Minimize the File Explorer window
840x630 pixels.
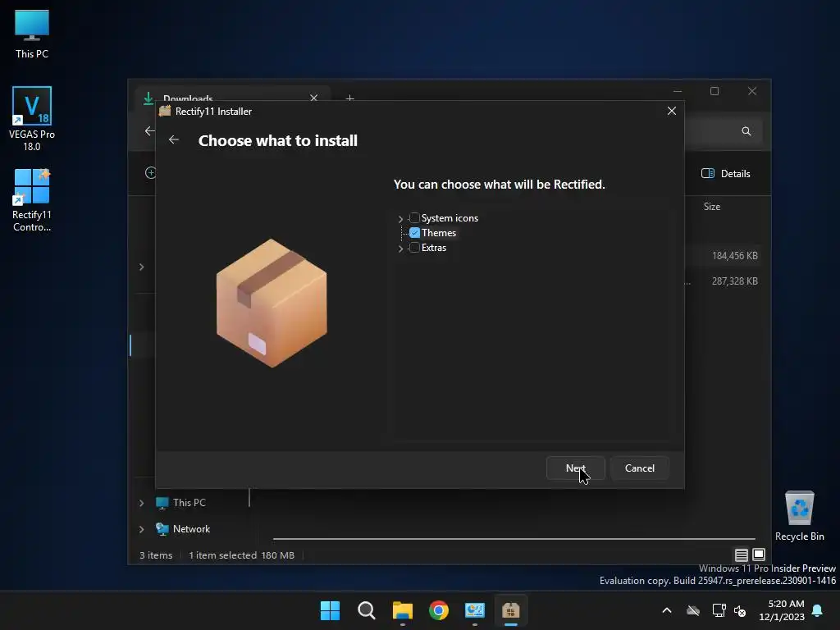[678, 91]
